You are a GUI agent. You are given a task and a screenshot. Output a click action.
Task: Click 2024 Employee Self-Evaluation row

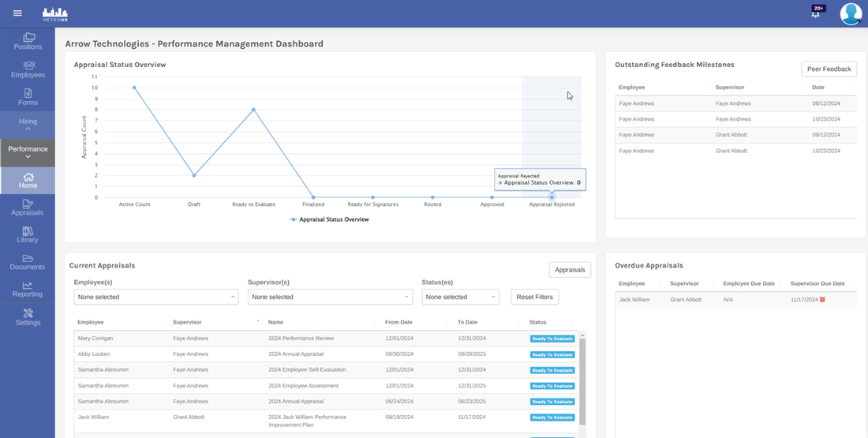(326, 369)
